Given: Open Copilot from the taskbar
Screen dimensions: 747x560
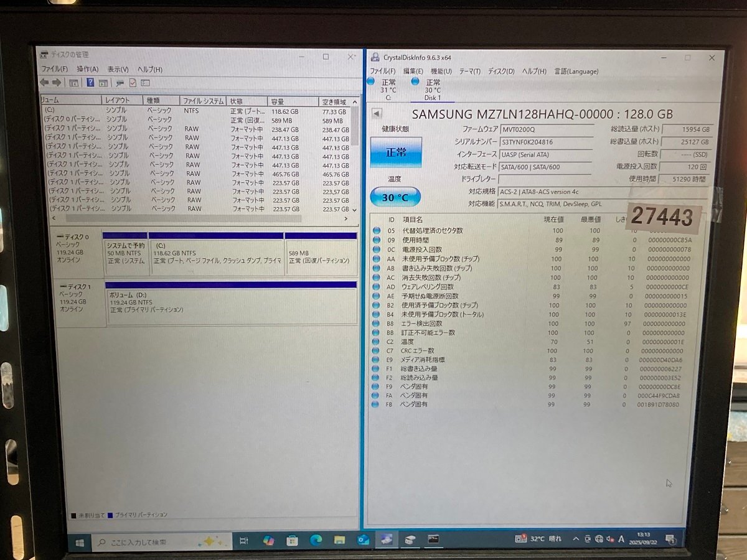Looking at the screenshot, I should [x=268, y=541].
